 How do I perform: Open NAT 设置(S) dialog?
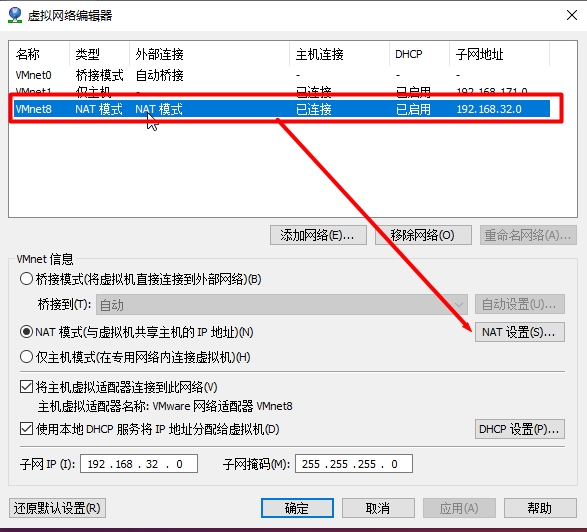coord(520,332)
